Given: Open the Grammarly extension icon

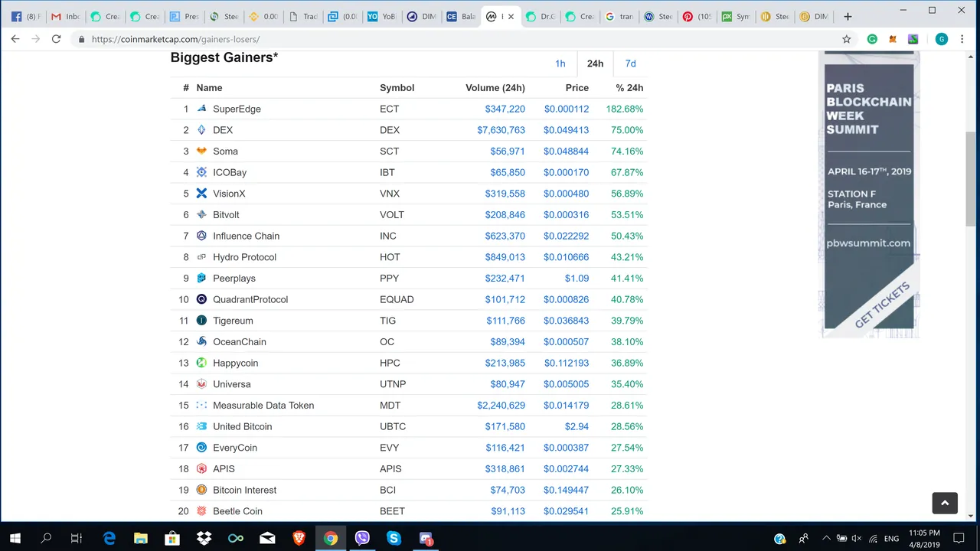Looking at the screenshot, I should click(x=872, y=39).
